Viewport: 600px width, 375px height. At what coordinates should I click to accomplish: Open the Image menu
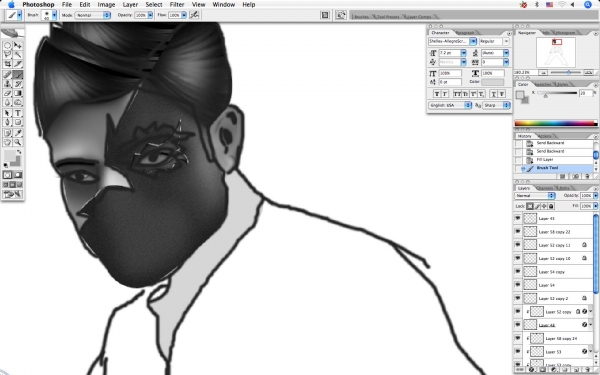click(x=106, y=5)
